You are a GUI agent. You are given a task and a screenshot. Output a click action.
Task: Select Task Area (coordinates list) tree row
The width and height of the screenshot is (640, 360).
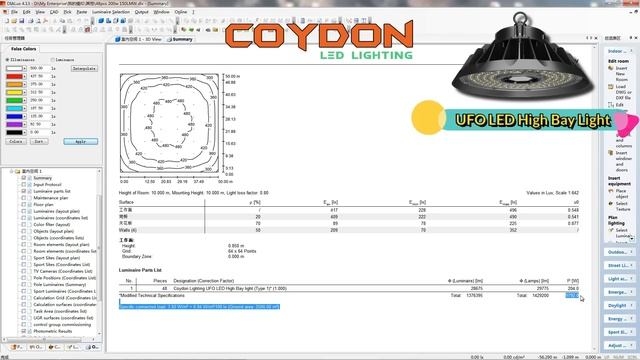(x=60, y=311)
